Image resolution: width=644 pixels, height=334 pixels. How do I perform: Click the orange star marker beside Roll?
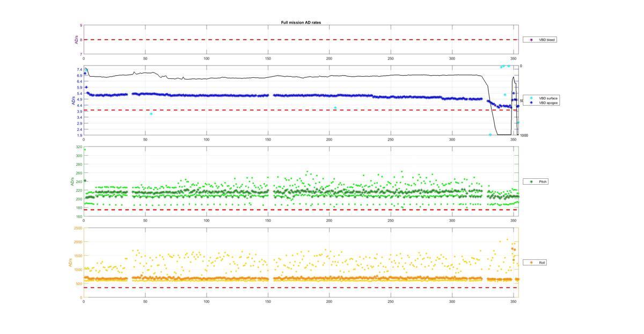click(x=531, y=263)
